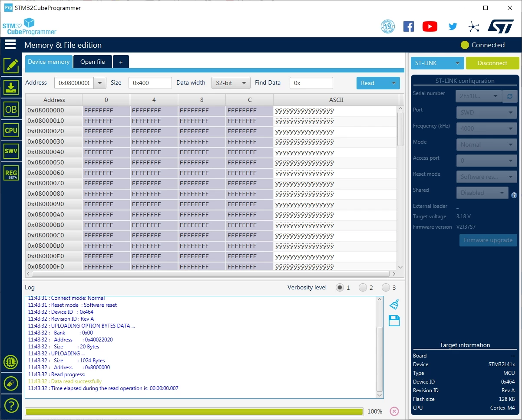
Task: Open the external loaders chip icon
Action: [11, 362]
